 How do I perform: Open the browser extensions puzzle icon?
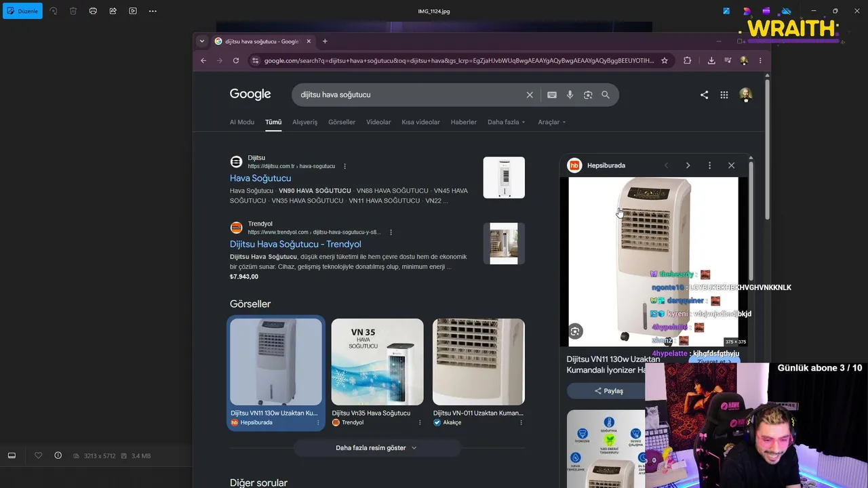click(688, 60)
